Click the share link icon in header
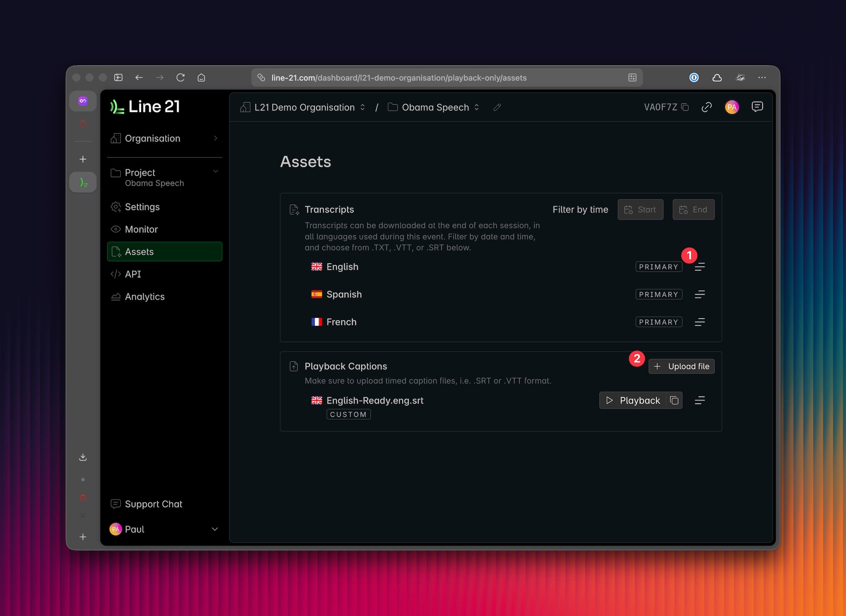Screen dimensions: 846x616 (x=706, y=108)
